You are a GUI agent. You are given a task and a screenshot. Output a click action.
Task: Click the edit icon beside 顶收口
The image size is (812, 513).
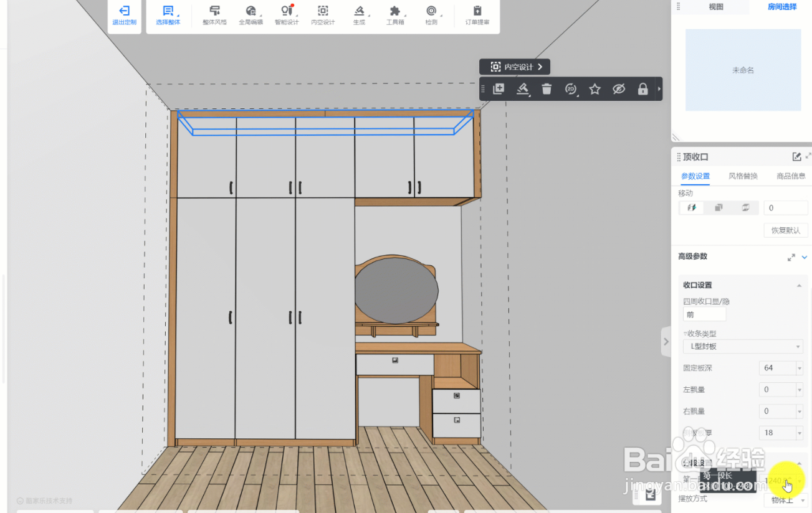796,157
